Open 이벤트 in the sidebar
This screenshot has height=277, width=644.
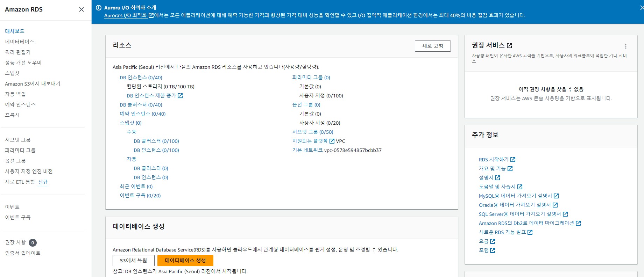click(x=12, y=207)
